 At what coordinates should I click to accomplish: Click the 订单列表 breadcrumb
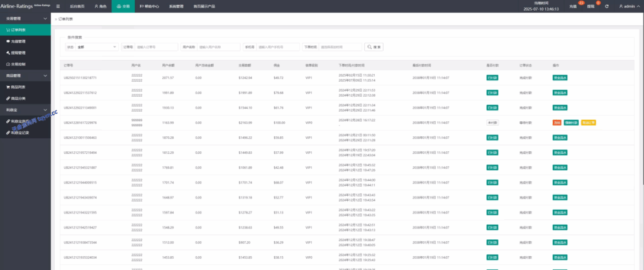(x=65, y=19)
